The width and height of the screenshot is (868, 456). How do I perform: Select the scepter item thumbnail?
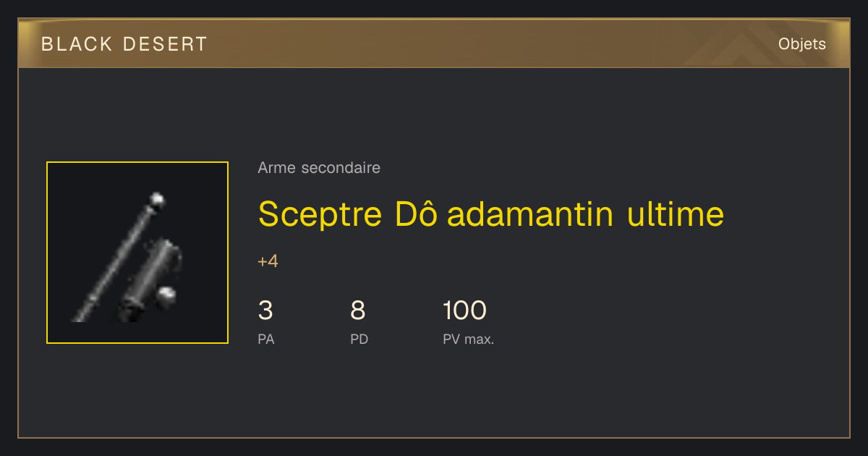(137, 253)
